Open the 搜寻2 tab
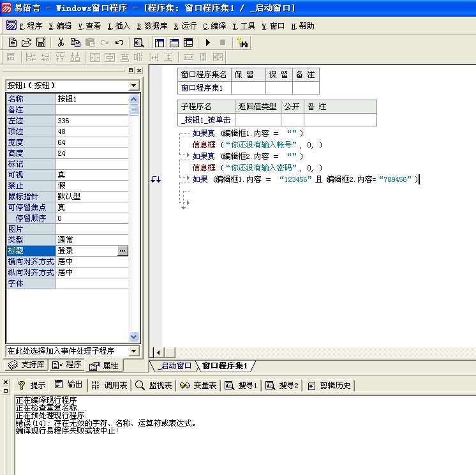Screen dimensions: 476x475 tap(282, 386)
